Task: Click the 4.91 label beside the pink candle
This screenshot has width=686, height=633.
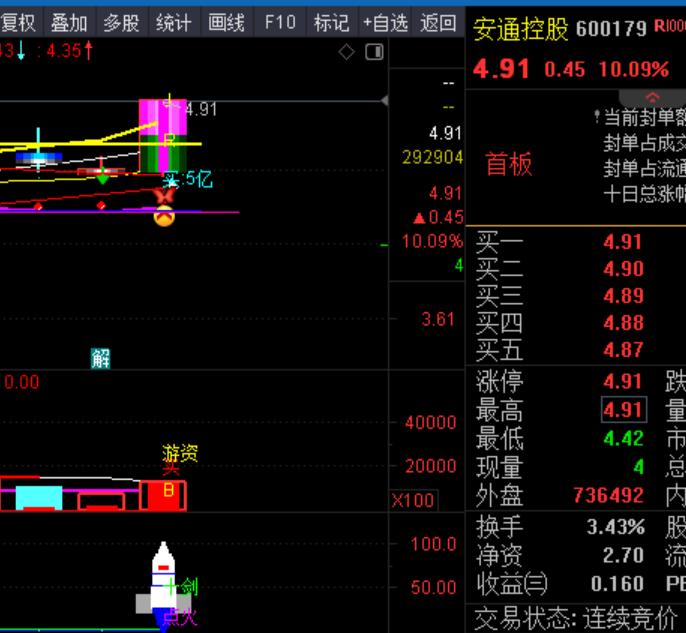Action: [x=201, y=109]
